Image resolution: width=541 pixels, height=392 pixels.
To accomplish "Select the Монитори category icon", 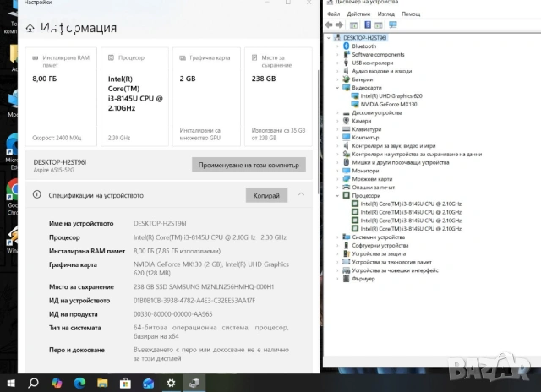I will (346, 171).
